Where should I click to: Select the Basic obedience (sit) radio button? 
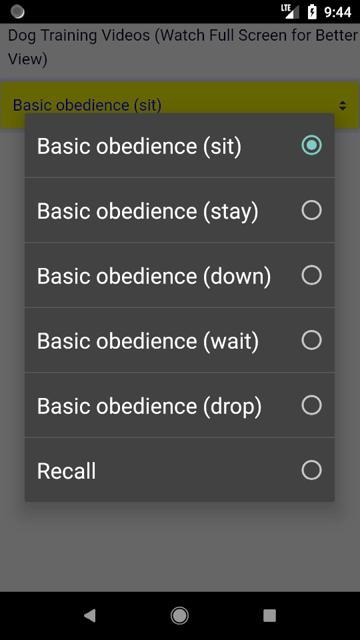point(311,145)
